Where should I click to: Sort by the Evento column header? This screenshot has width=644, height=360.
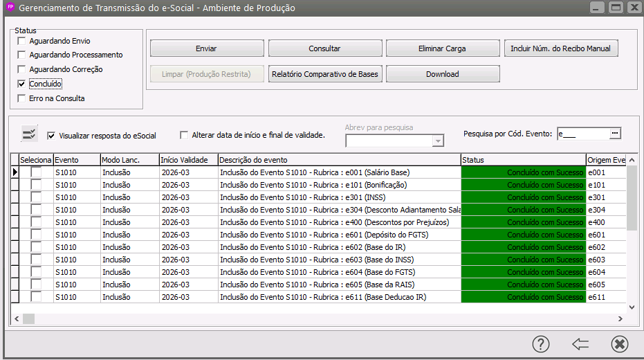point(77,160)
